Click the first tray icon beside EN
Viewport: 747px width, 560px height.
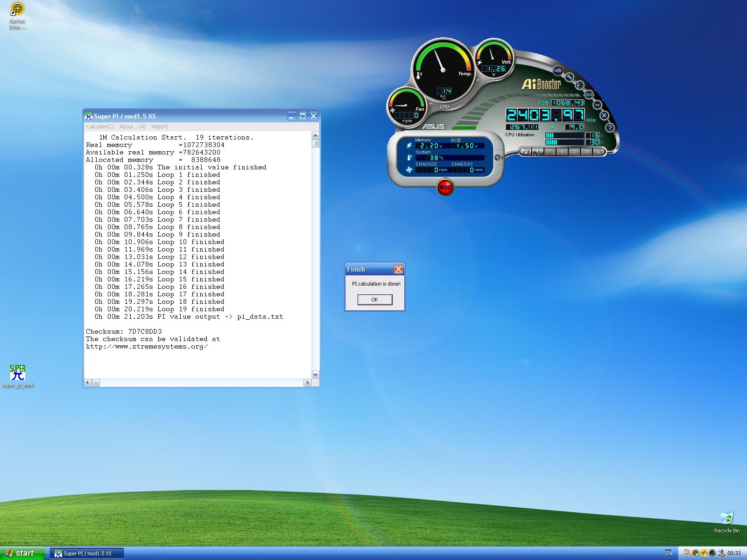687,553
